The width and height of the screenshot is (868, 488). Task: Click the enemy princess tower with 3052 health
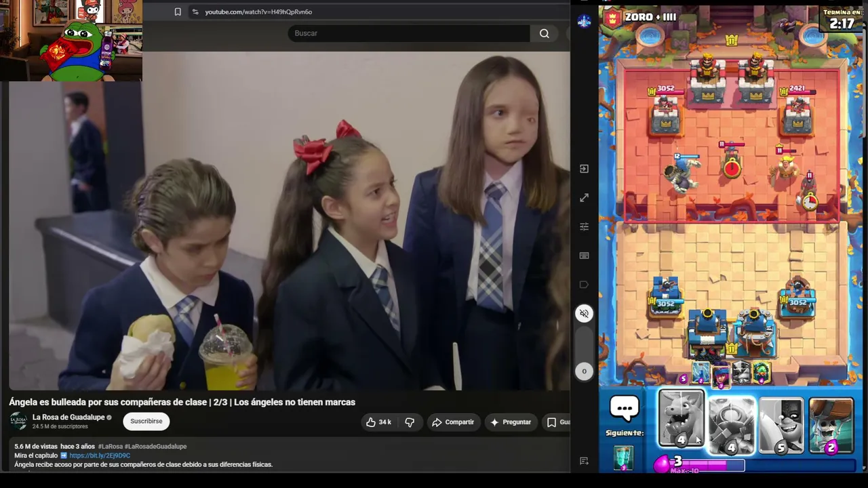(x=665, y=113)
